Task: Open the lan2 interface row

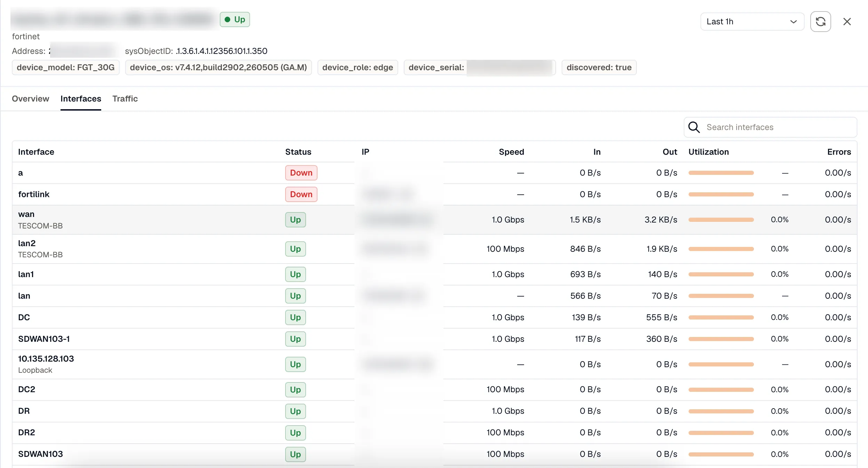Action: pyautogui.click(x=434, y=249)
